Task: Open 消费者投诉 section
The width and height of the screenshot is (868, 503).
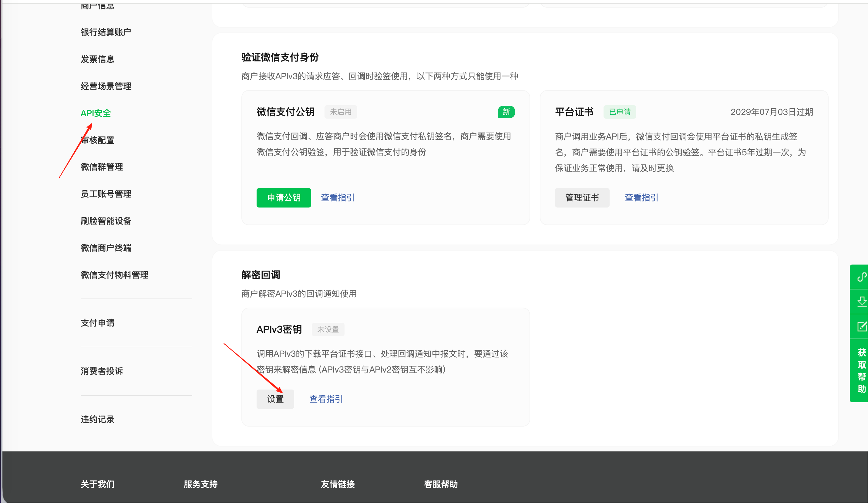Action: pyautogui.click(x=102, y=371)
